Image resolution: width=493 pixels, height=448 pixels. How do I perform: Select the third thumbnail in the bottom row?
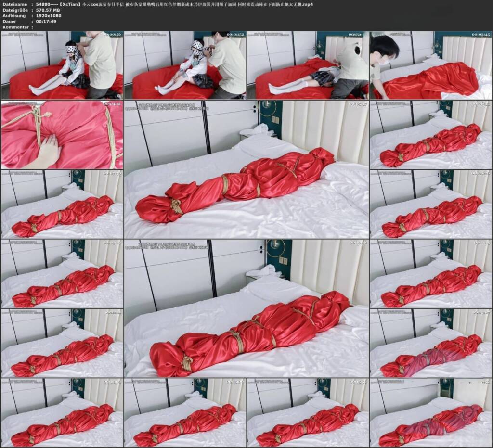point(308,412)
